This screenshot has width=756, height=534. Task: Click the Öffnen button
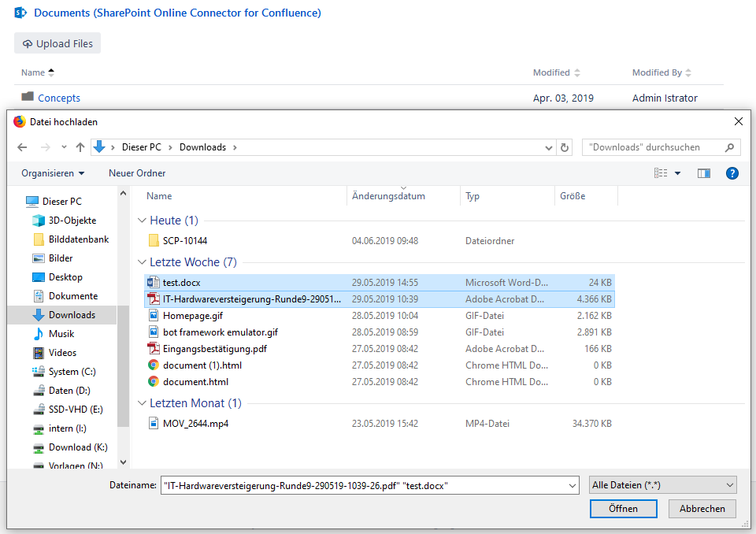(623, 509)
